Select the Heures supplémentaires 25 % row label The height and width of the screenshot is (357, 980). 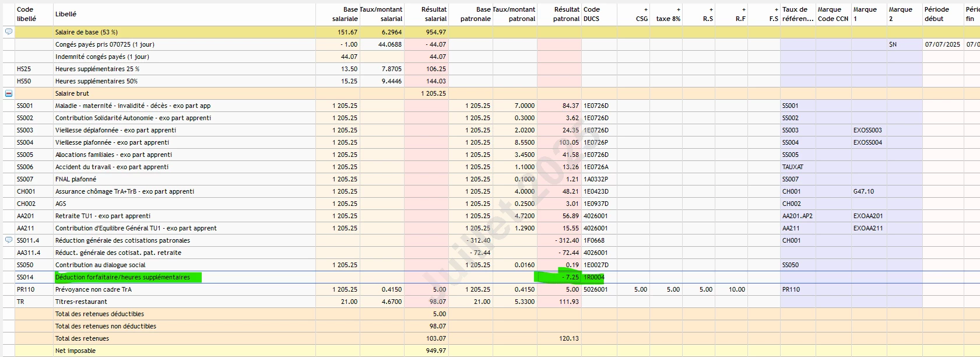tap(97, 69)
